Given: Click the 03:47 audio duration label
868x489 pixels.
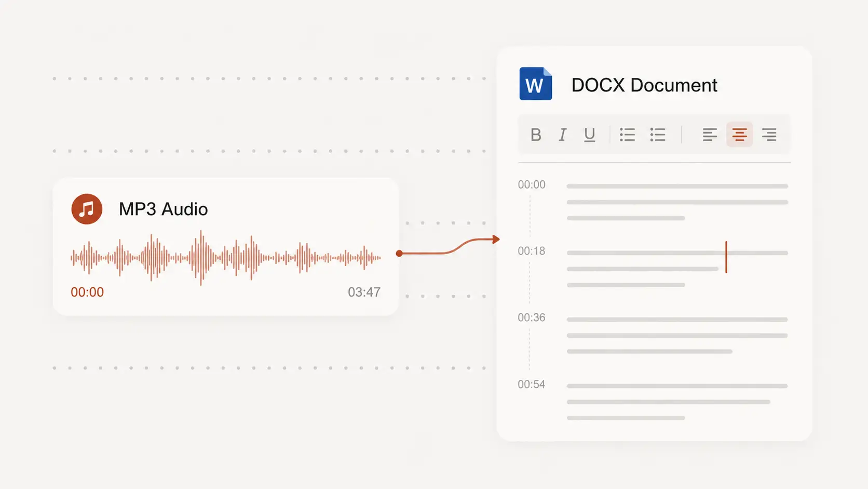Looking at the screenshot, I should (x=364, y=292).
